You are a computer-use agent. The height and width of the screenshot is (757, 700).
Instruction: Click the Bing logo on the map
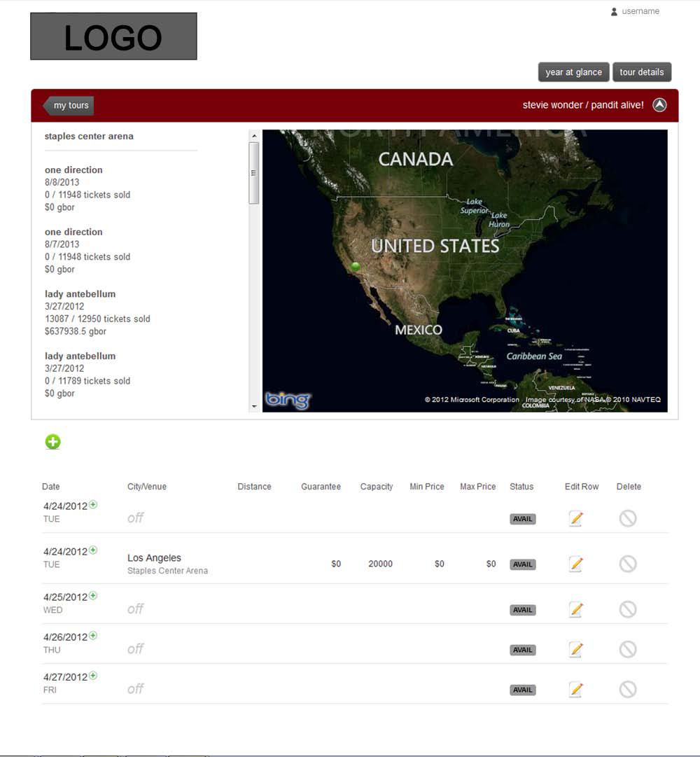(288, 400)
